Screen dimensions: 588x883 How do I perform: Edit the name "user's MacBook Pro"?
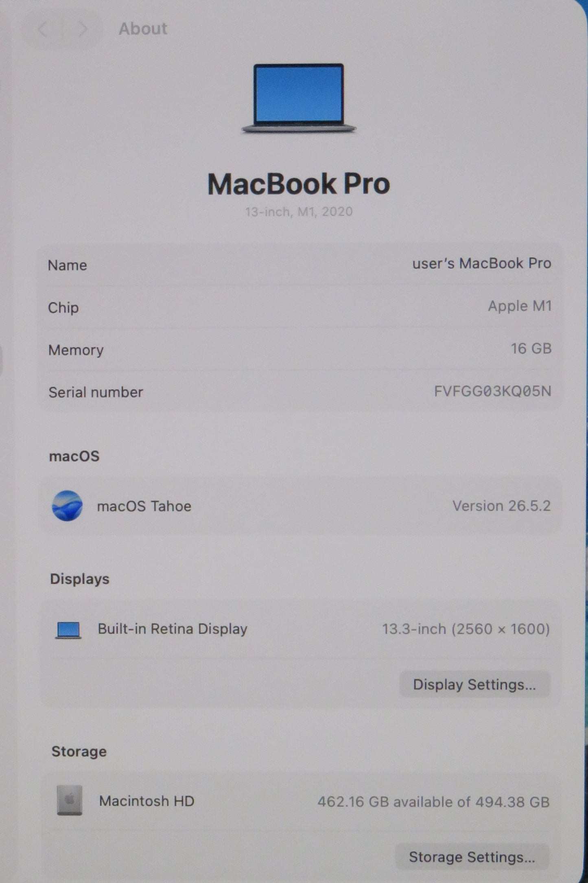(x=482, y=263)
